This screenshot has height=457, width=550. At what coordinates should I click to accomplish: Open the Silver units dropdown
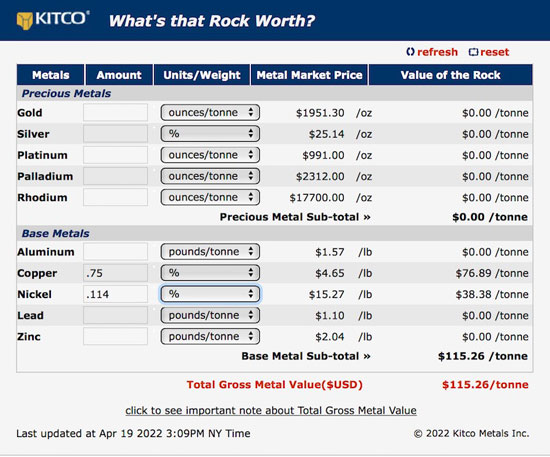coord(210,134)
